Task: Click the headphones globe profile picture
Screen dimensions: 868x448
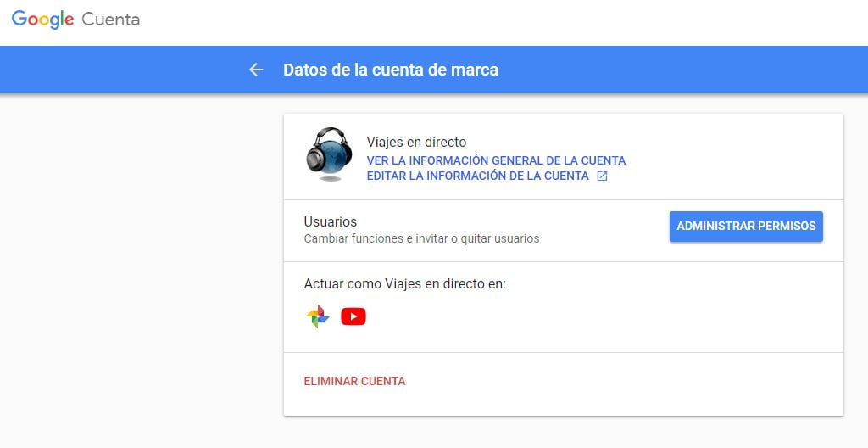Action: [x=329, y=154]
